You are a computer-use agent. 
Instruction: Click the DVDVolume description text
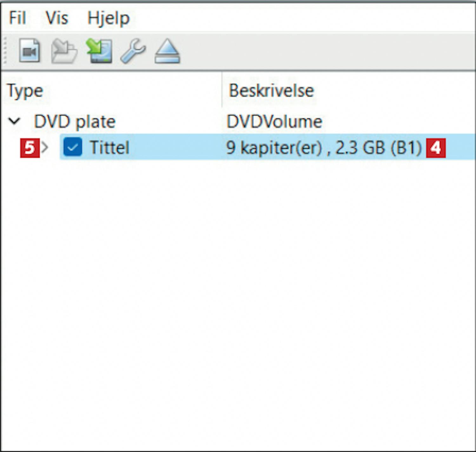[274, 122]
